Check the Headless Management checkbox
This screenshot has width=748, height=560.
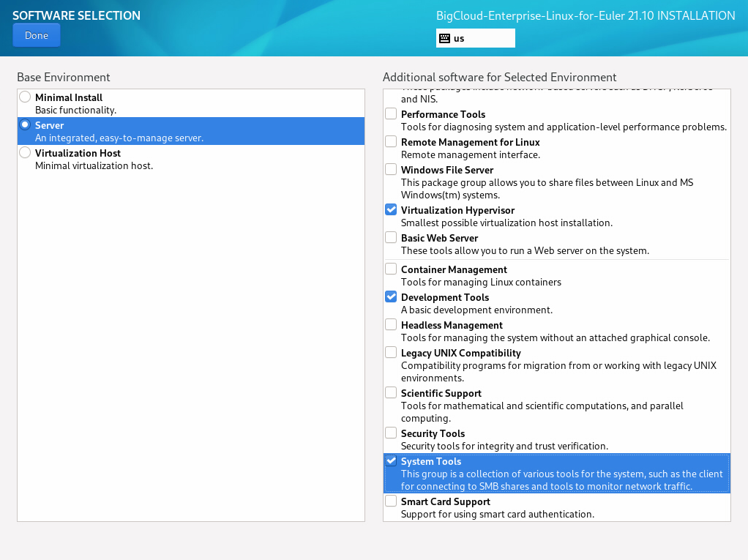click(391, 325)
